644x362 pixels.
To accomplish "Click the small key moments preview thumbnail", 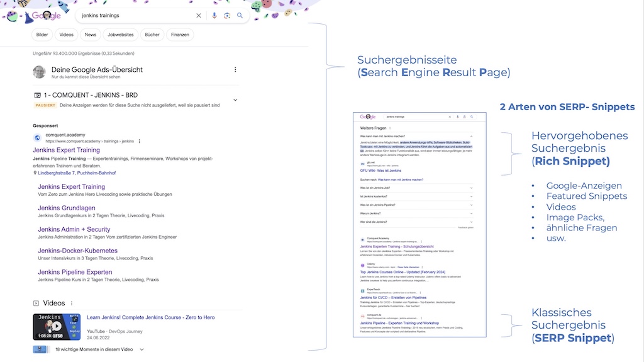I will [40, 349].
